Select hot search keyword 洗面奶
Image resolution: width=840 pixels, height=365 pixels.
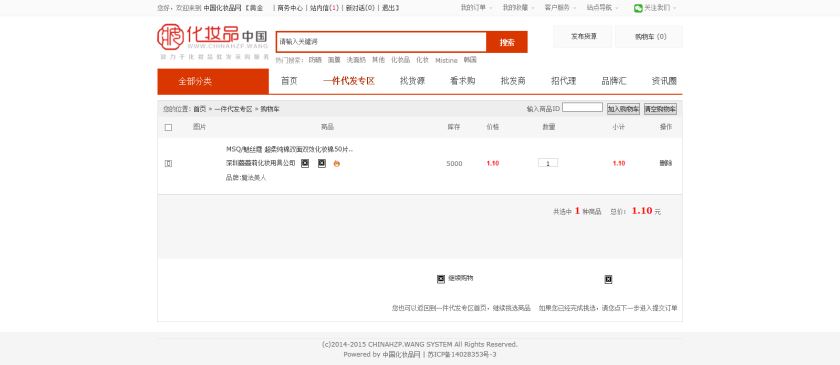[x=356, y=60]
